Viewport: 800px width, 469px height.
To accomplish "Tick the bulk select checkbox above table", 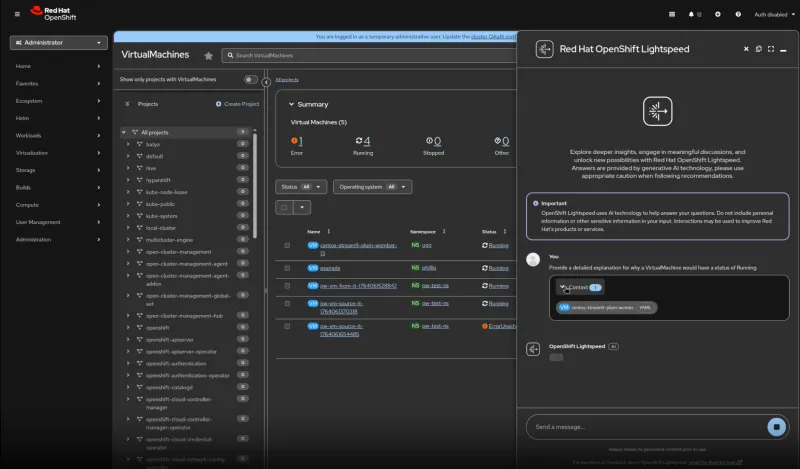I will tap(284, 207).
